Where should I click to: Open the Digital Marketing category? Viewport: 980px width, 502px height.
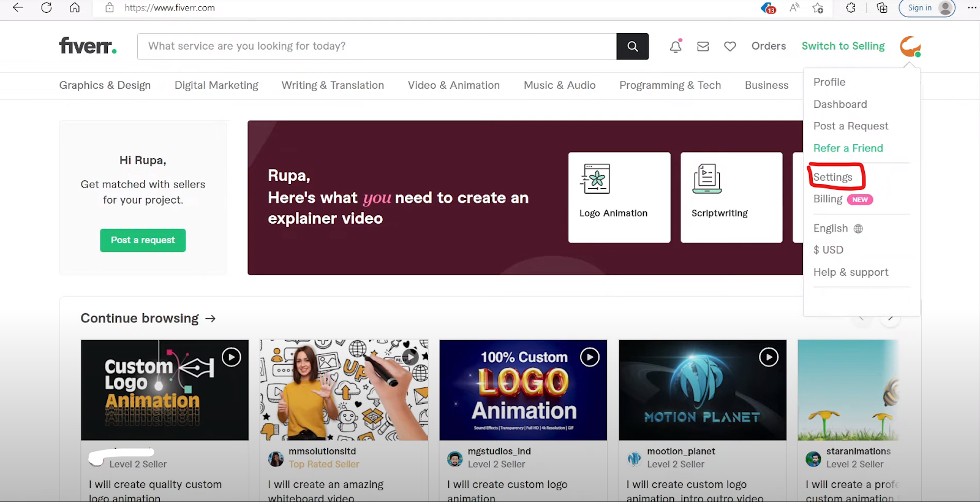tap(216, 85)
